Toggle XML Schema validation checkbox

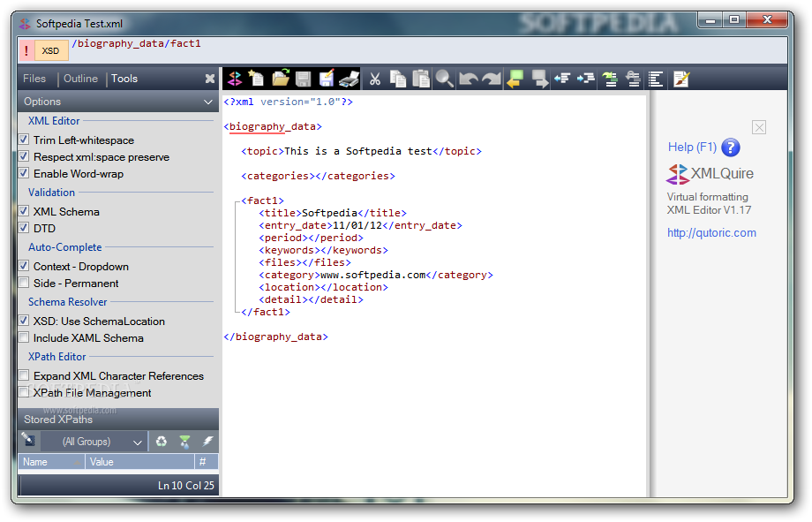pyautogui.click(x=24, y=211)
